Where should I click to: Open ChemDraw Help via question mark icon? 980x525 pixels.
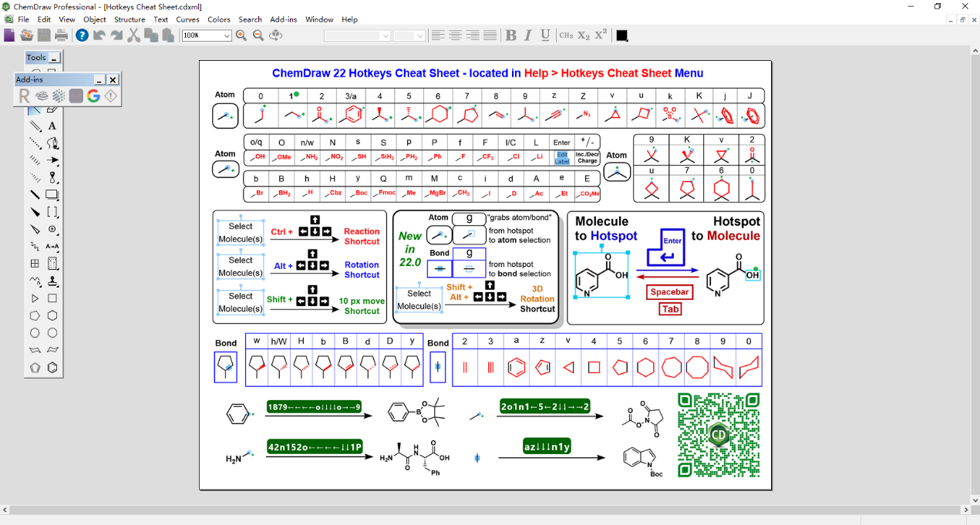[x=82, y=35]
